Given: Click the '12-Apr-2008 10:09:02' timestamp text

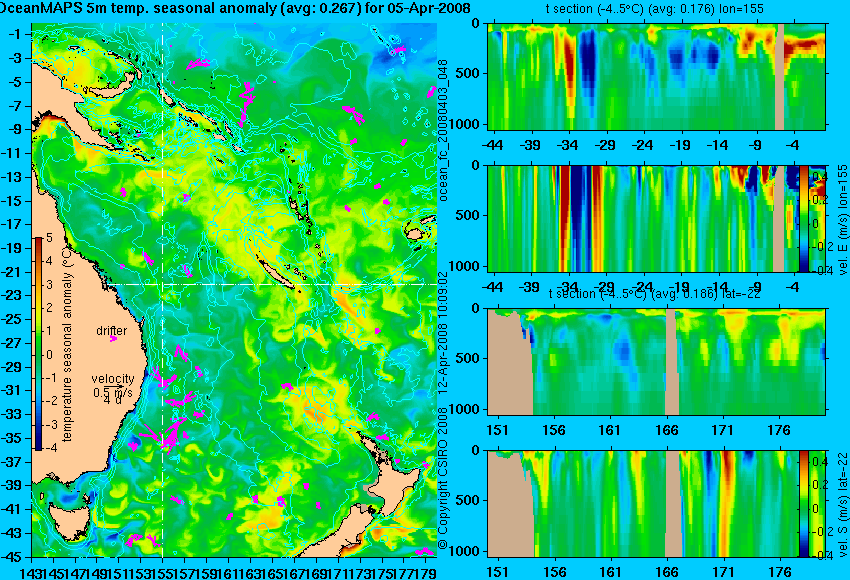Looking at the screenshot, I should coord(443,333).
